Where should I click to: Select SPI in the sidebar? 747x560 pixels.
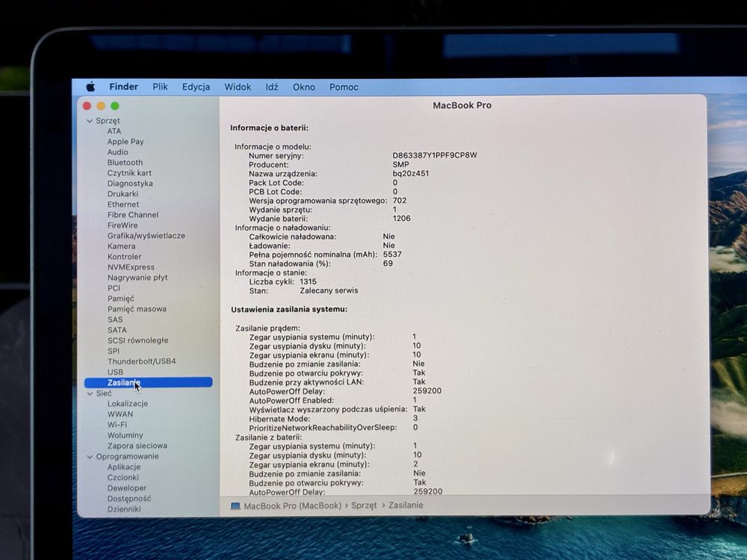point(114,351)
